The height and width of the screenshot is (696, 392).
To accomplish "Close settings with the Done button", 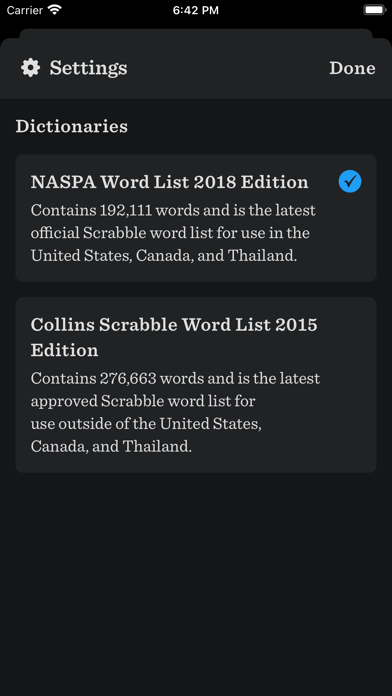I will point(352,68).
